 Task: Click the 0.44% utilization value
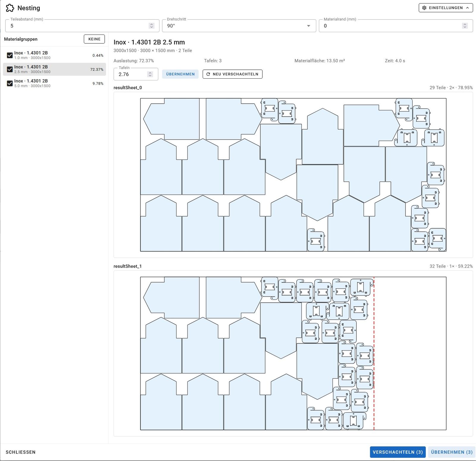pyautogui.click(x=98, y=56)
